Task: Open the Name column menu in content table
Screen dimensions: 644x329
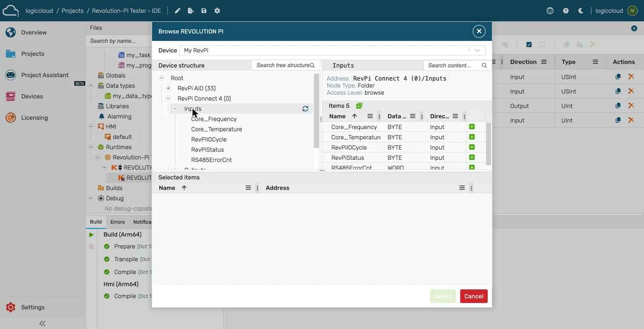Action: [x=370, y=116]
